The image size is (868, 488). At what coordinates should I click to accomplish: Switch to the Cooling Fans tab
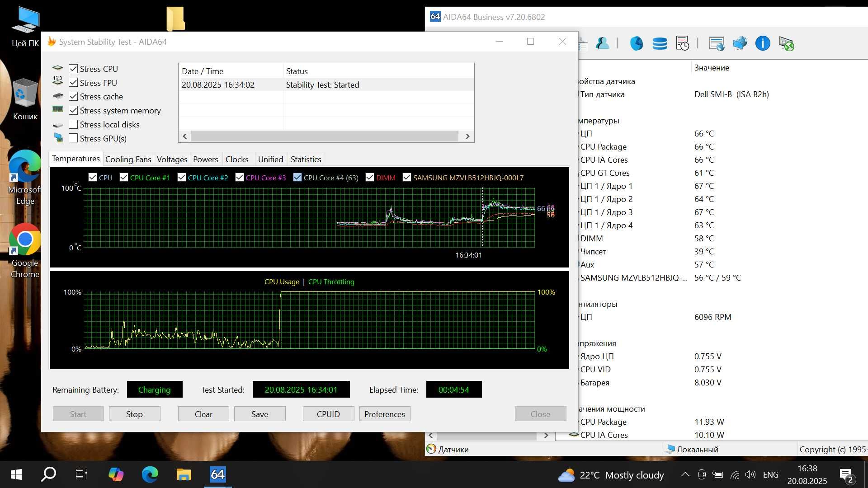coord(128,160)
